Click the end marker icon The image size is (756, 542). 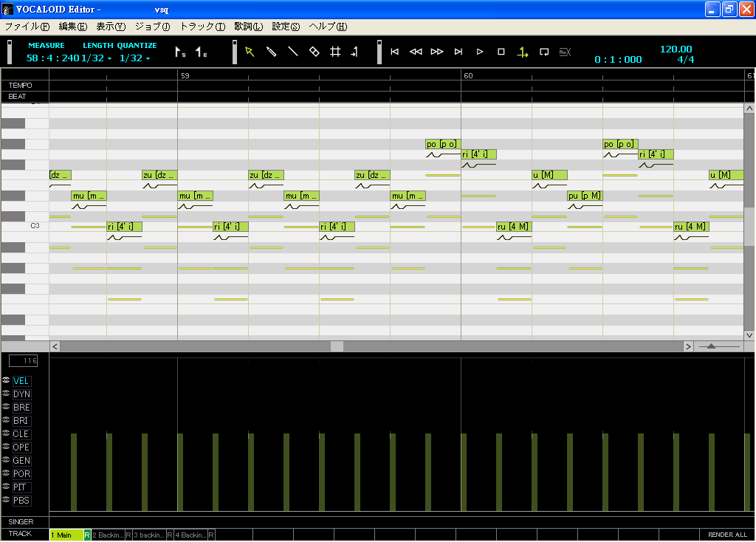tap(201, 52)
